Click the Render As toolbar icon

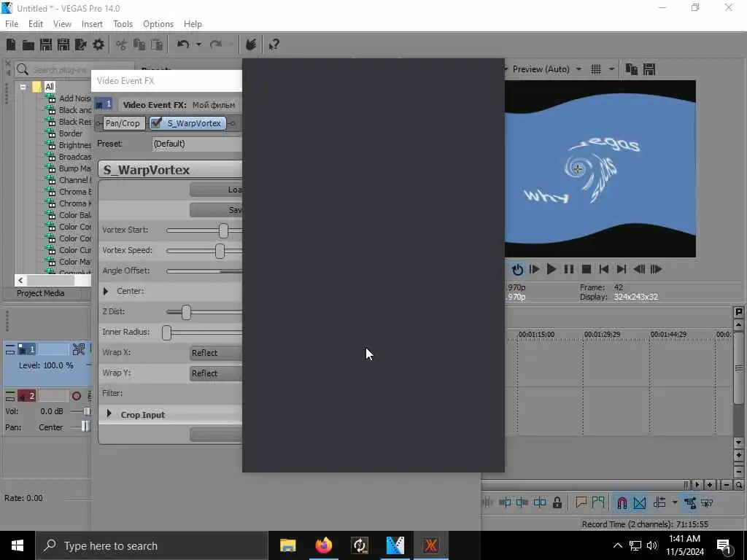pos(80,44)
